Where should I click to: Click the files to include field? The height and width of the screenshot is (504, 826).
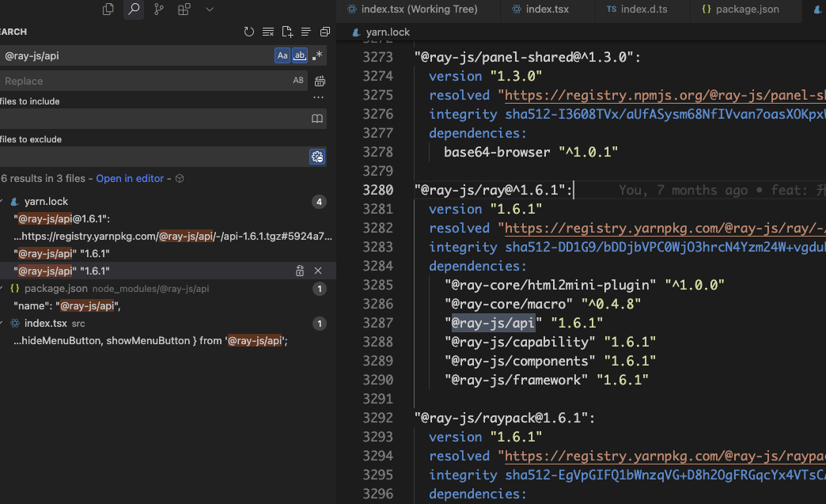point(153,119)
